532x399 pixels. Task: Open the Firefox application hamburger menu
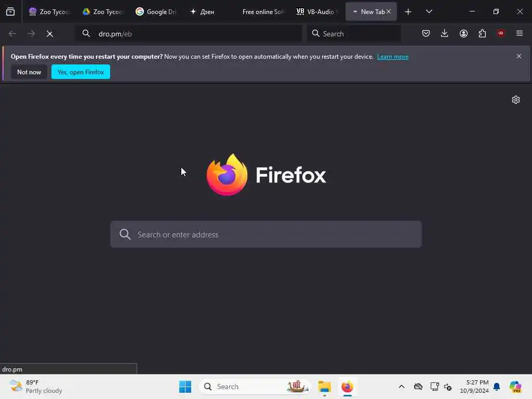[x=519, y=33]
